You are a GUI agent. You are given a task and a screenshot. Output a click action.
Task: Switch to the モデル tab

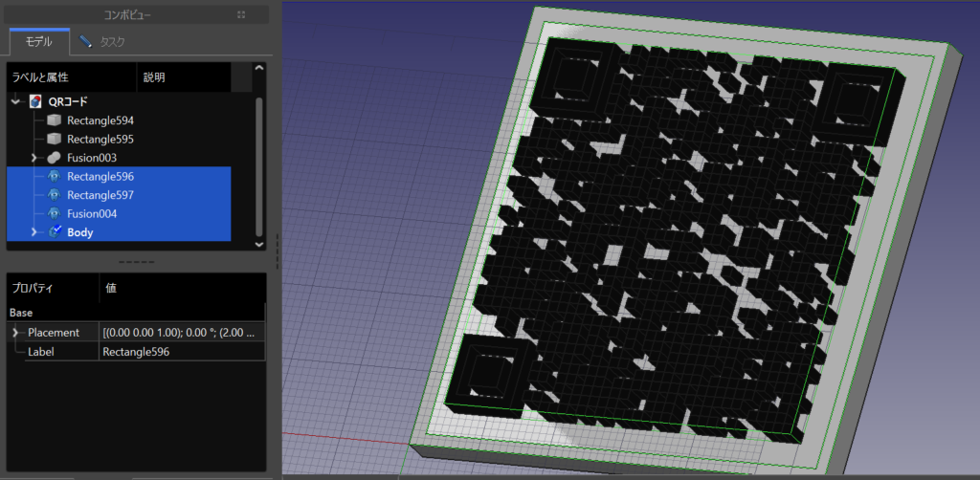[40, 42]
